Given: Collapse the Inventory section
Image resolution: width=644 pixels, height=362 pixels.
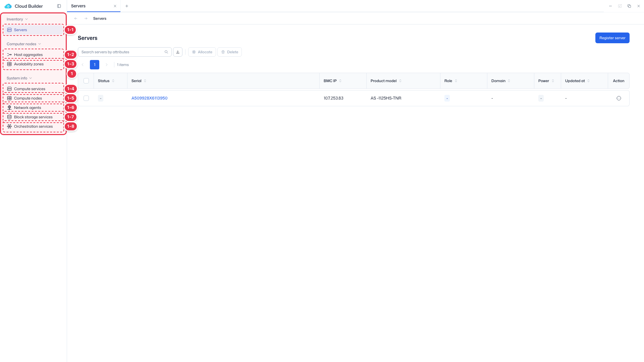Looking at the screenshot, I should [17, 19].
